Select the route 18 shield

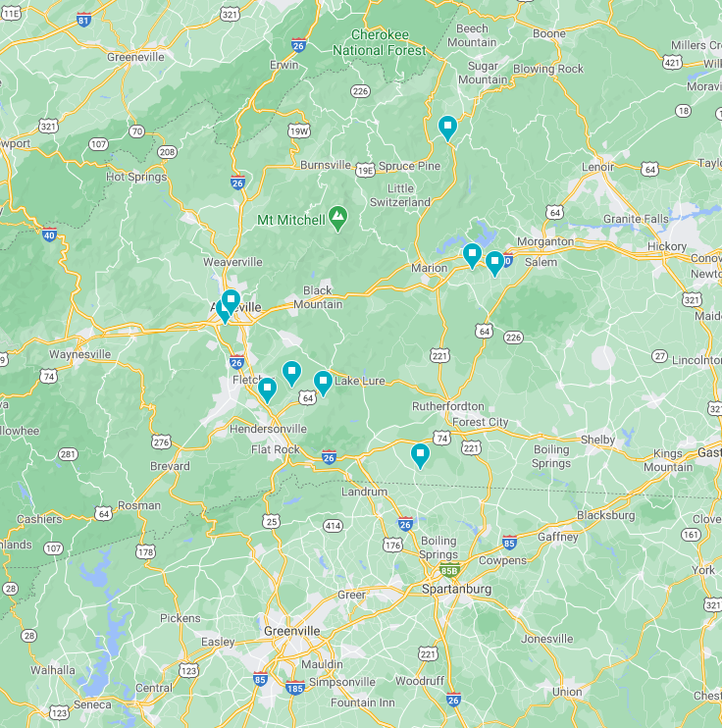tap(683, 111)
